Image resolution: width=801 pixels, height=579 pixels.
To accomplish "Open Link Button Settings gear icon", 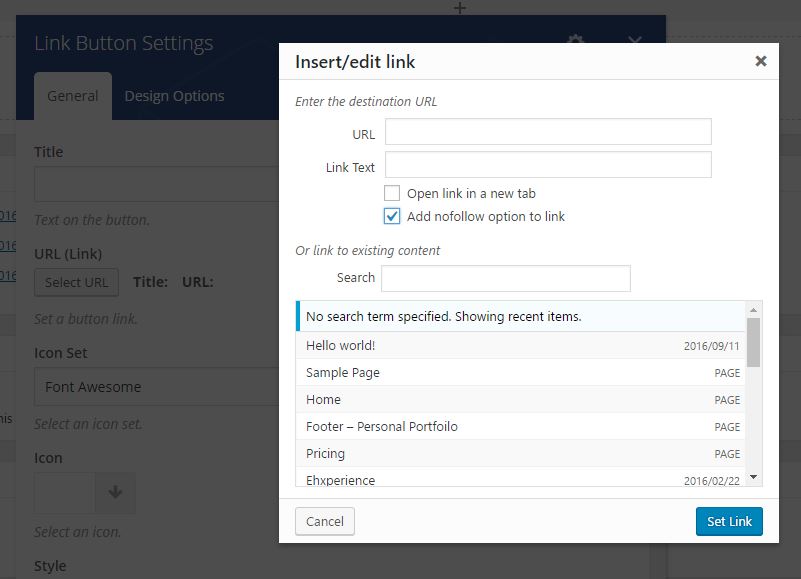I will [575, 42].
